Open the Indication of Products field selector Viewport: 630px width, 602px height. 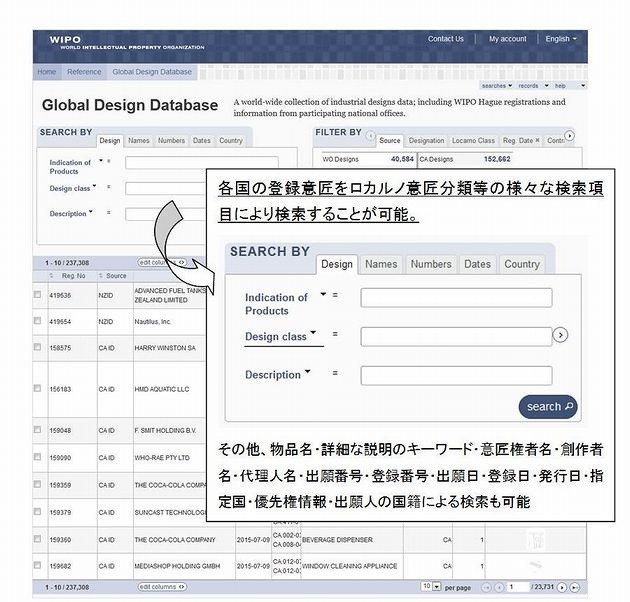[101, 161]
